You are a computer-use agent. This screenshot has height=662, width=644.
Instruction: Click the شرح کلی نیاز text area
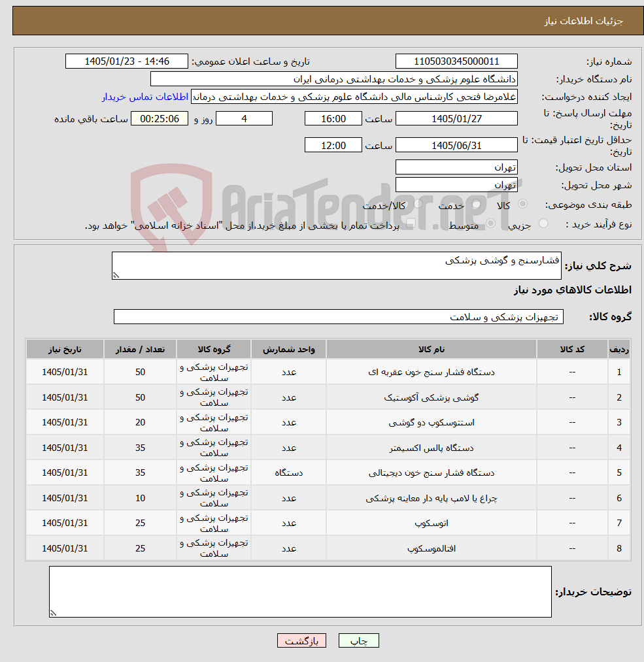(x=337, y=265)
